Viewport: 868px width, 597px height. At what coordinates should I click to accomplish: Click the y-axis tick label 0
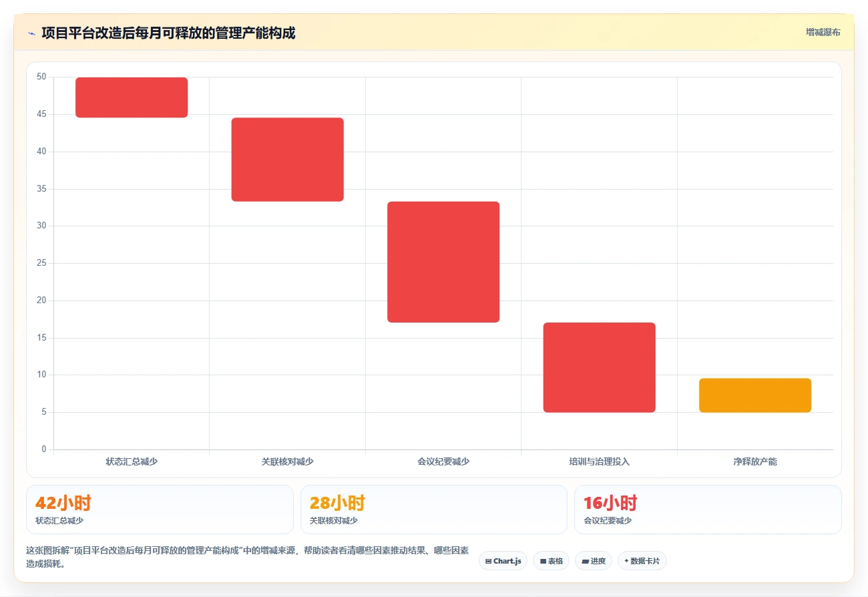(44, 449)
